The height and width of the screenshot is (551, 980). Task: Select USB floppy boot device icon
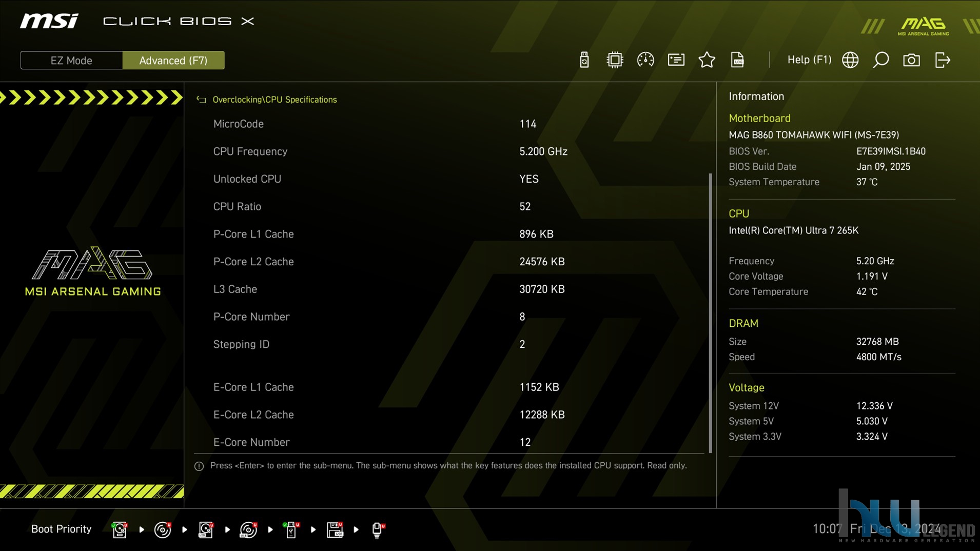click(335, 529)
